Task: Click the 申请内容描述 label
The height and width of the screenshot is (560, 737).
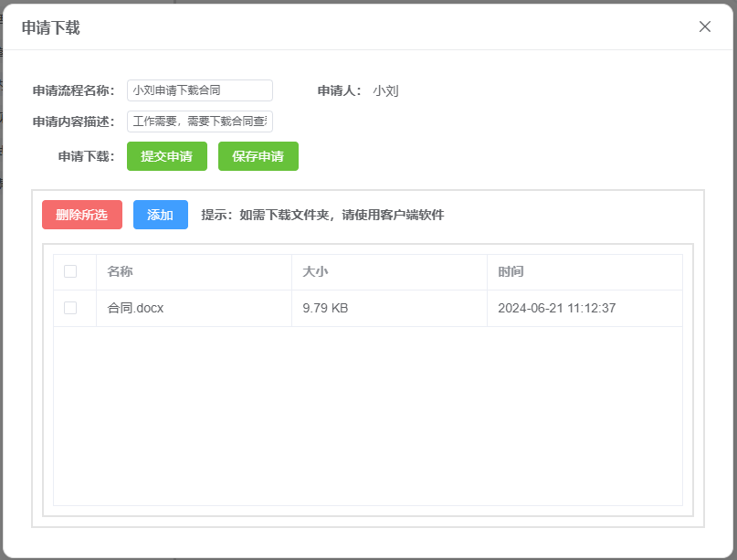Action: [x=73, y=122]
